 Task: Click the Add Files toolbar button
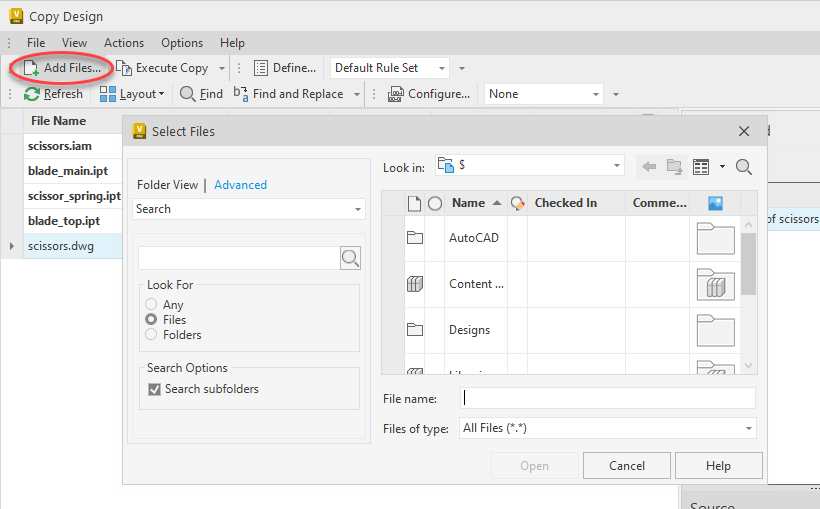coord(62,68)
